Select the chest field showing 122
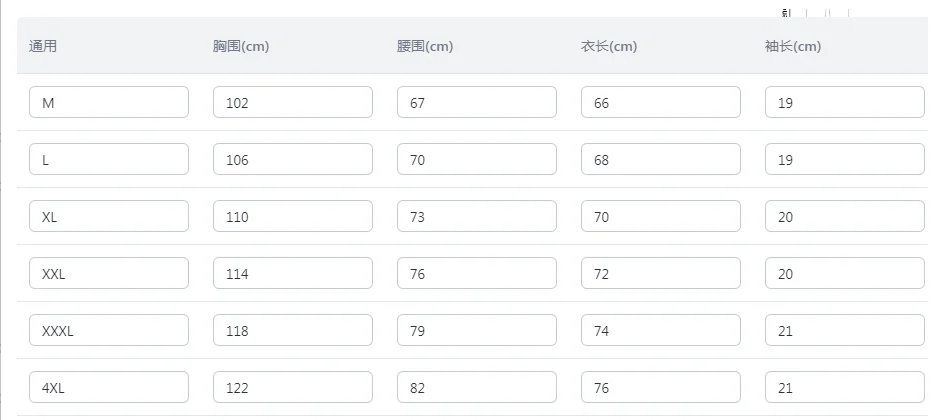Screen dimensions: 942x420 click(x=293, y=388)
